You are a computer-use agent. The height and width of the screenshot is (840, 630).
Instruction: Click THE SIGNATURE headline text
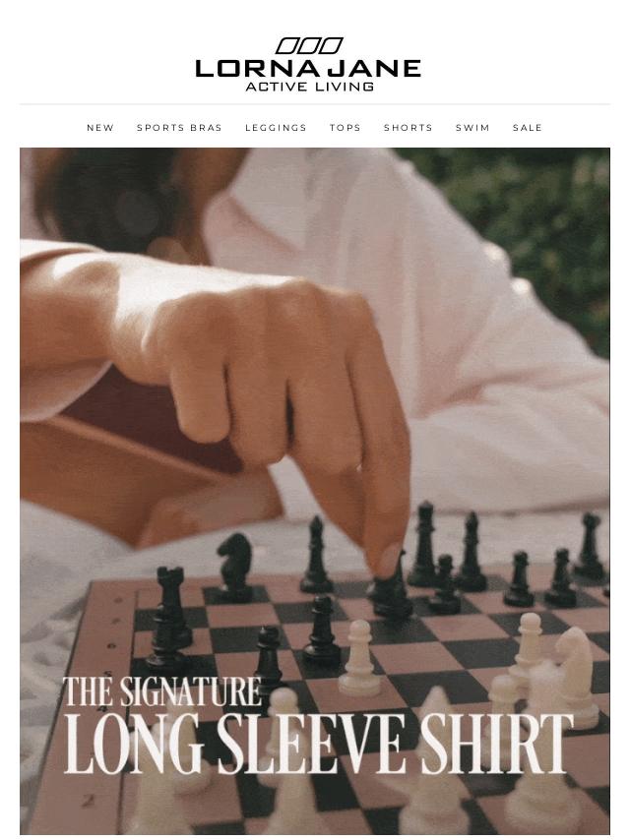[x=162, y=691]
